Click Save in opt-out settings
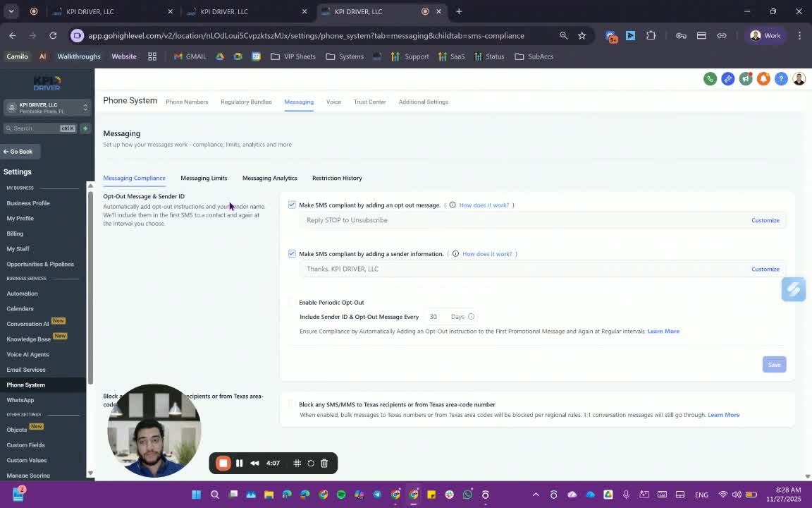The width and height of the screenshot is (812, 508). coord(774,364)
